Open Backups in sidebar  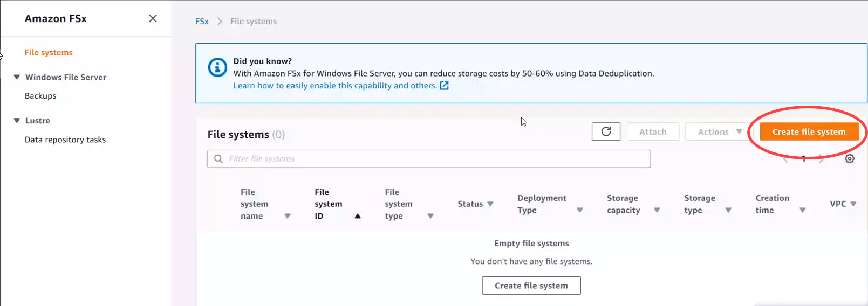point(40,96)
